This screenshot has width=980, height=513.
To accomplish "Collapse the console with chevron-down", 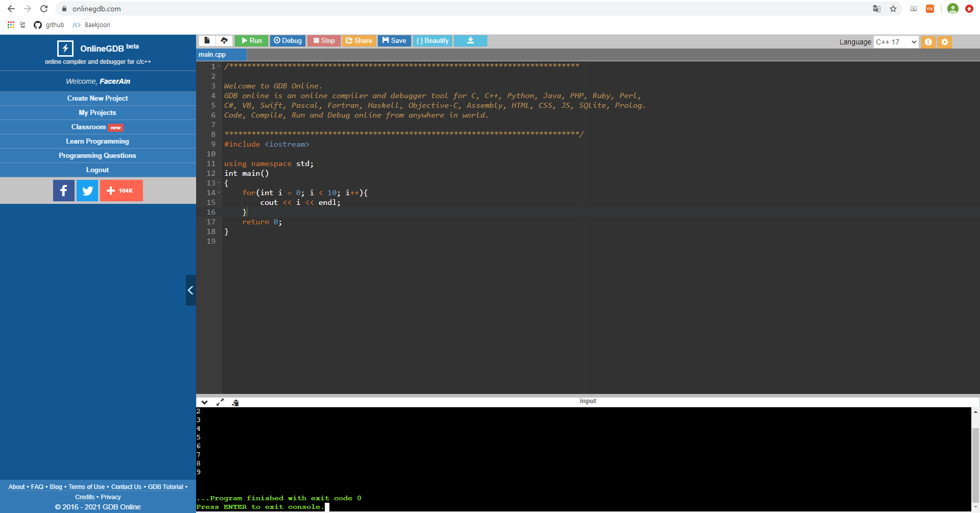I will pyautogui.click(x=204, y=402).
